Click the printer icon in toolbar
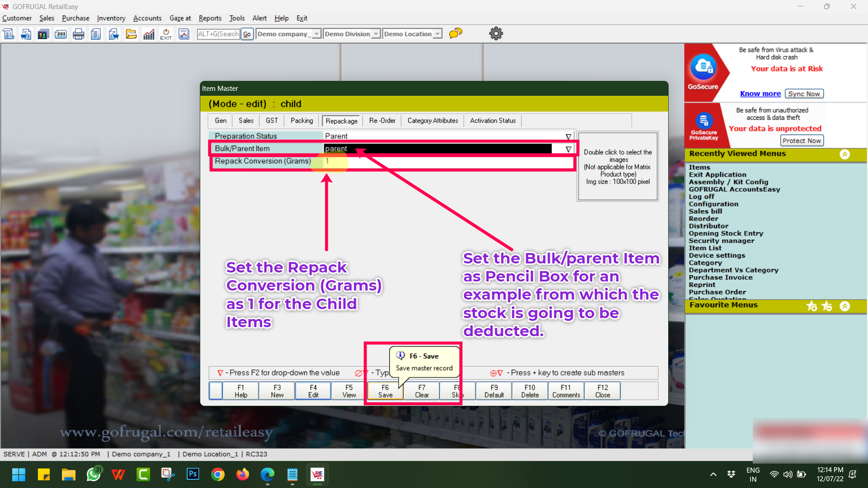This screenshot has width=868, height=488. 78,34
